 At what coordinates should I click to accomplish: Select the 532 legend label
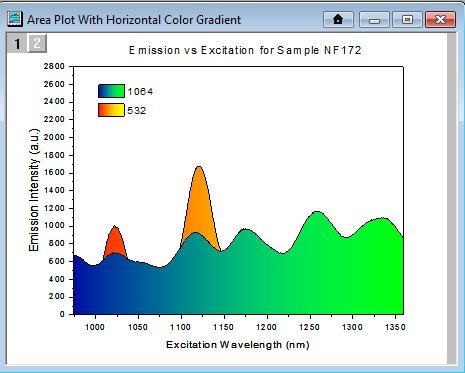137,110
